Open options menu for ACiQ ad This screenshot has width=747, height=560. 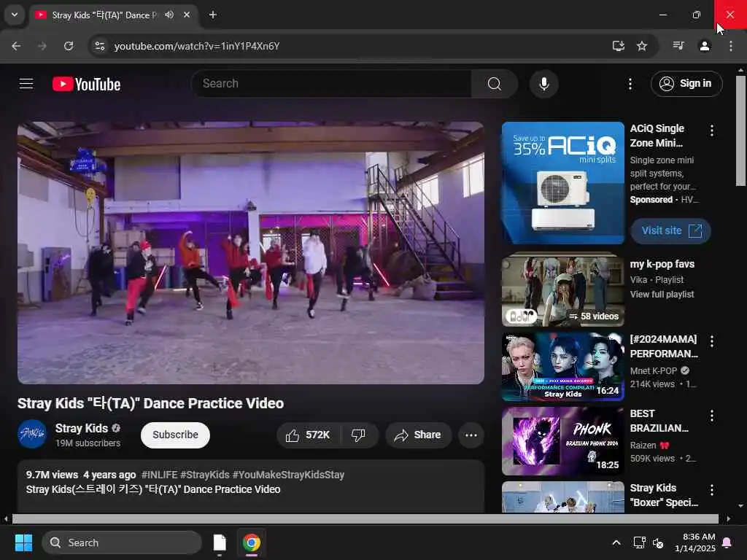(x=711, y=131)
